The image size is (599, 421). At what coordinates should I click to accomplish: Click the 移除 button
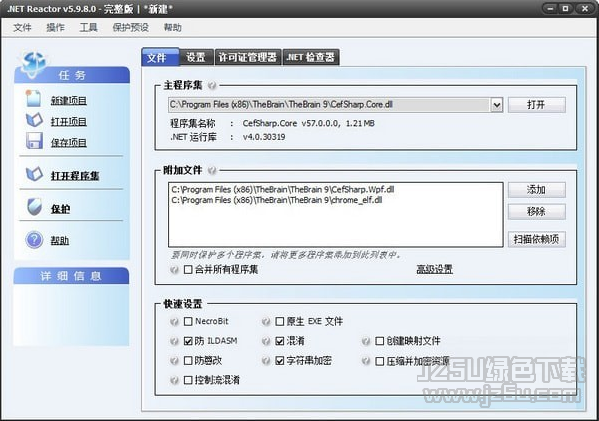click(537, 212)
